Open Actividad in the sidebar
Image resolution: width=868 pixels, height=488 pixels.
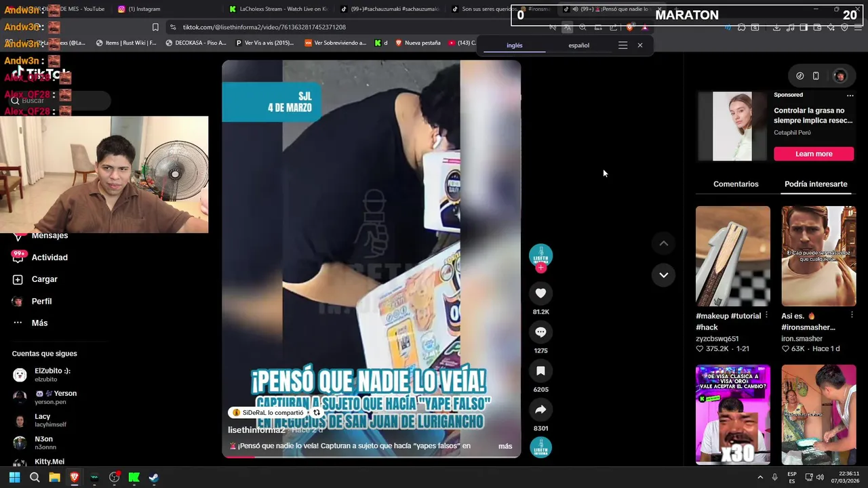(50, 258)
